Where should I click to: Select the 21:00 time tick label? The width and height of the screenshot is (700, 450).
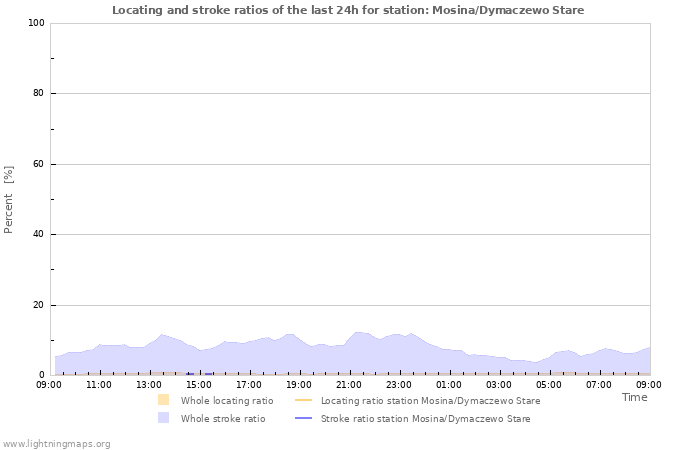(x=349, y=384)
